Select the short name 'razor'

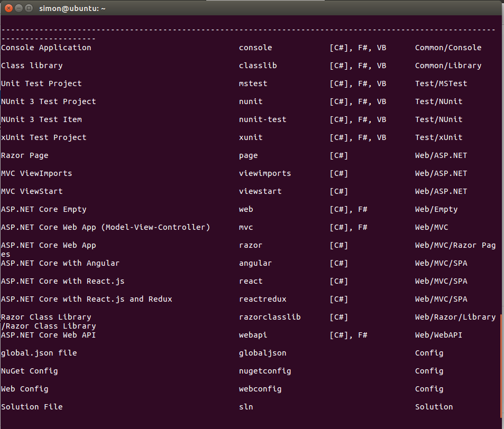(x=251, y=246)
